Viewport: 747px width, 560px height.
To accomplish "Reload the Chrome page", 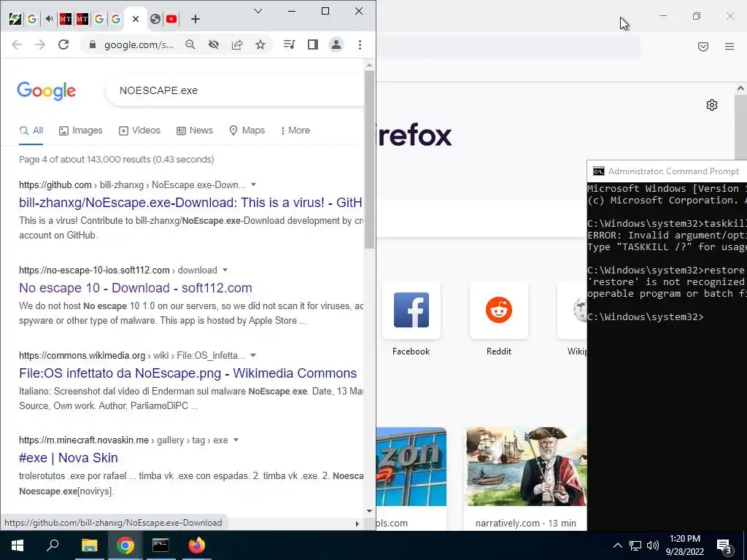I will 63,44.
